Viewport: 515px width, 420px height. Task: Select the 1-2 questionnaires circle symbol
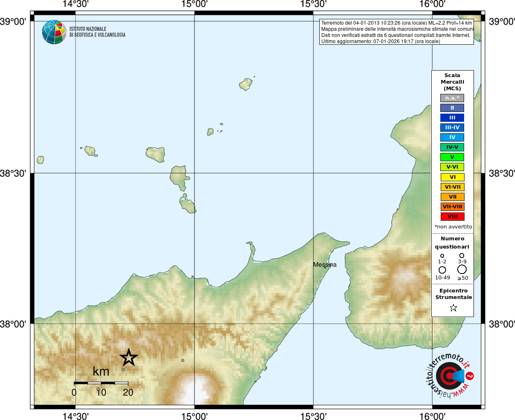(x=442, y=256)
